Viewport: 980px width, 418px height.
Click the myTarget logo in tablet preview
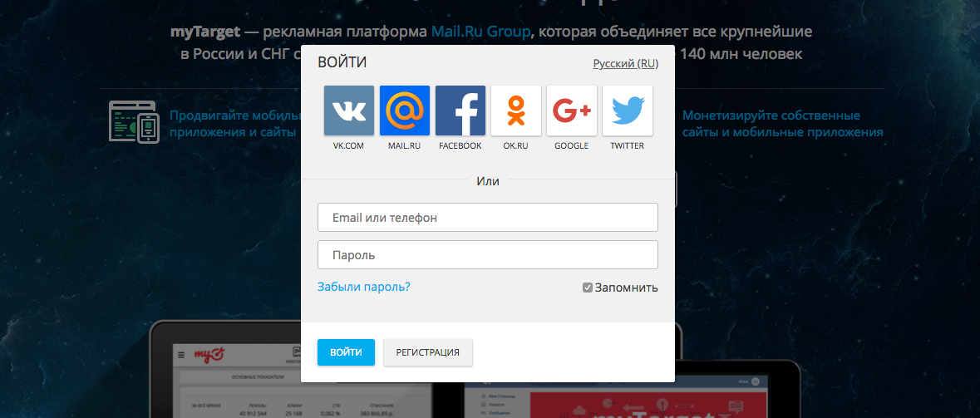click(x=209, y=354)
